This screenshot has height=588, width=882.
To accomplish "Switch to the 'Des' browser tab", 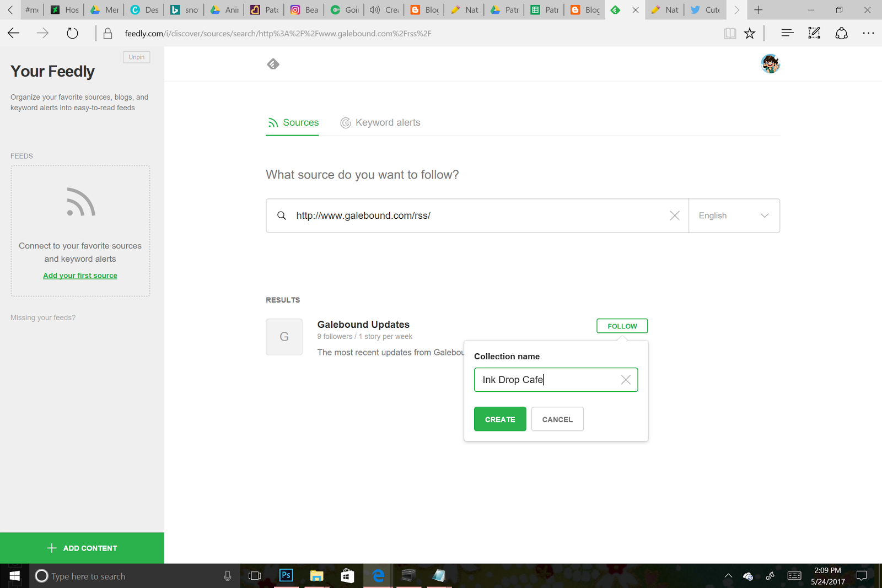I will [x=144, y=10].
